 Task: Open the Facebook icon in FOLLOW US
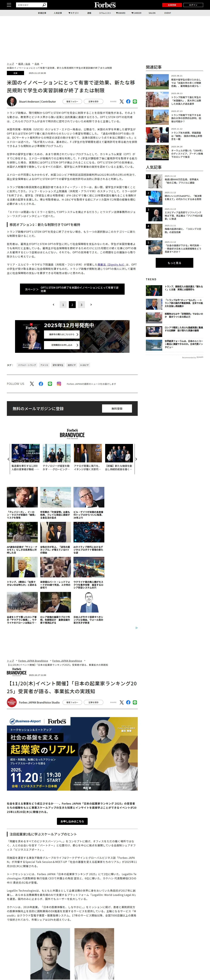point(41,384)
